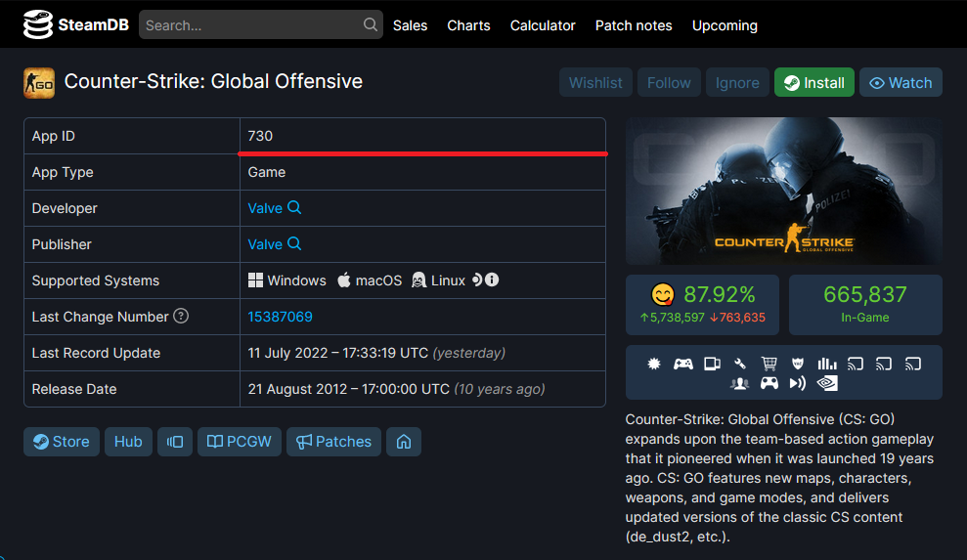Open the community Hub button
The width and height of the screenshot is (967, 560).
[128, 442]
